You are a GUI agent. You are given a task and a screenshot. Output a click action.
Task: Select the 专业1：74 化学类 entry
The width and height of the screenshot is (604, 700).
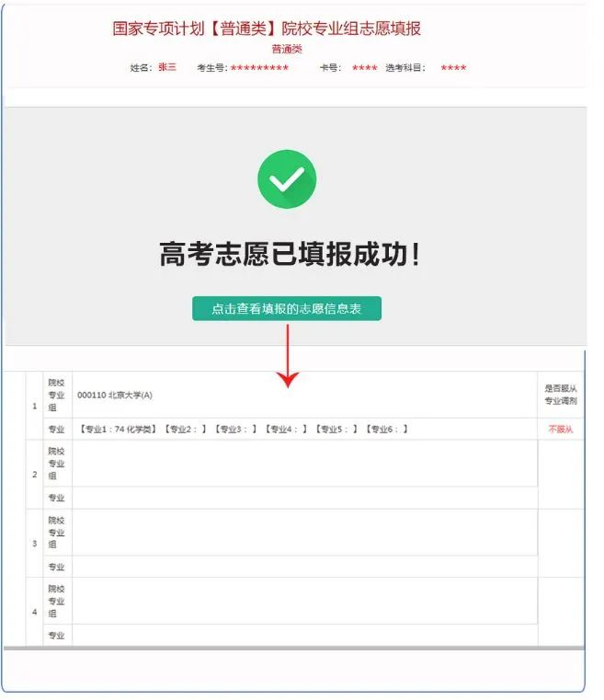coord(120,430)
